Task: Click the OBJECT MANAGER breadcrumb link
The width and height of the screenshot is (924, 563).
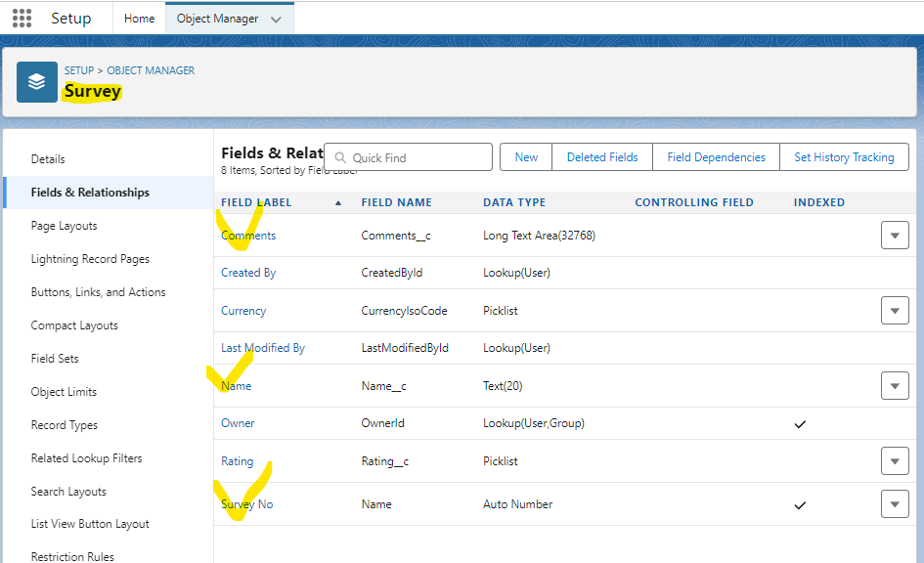Action: point(151,70)
